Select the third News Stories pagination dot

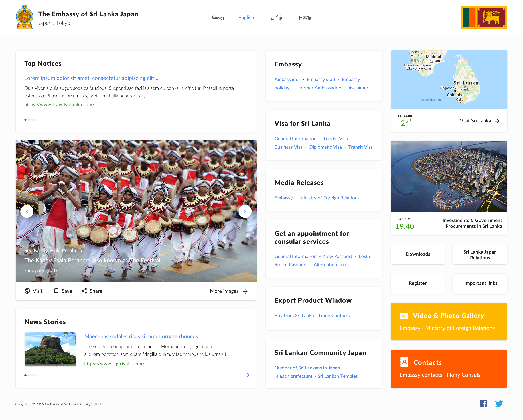coord(32,375)
